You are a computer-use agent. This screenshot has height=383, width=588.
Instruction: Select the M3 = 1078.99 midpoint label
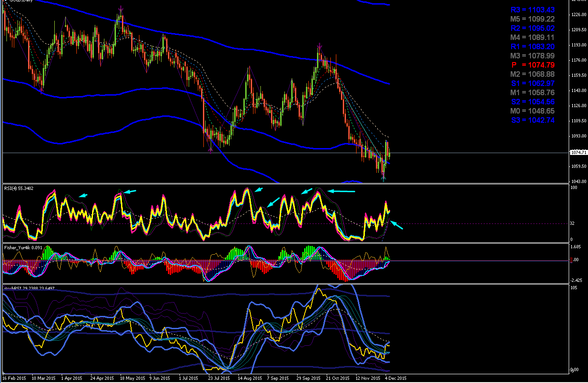coord(532,56)
